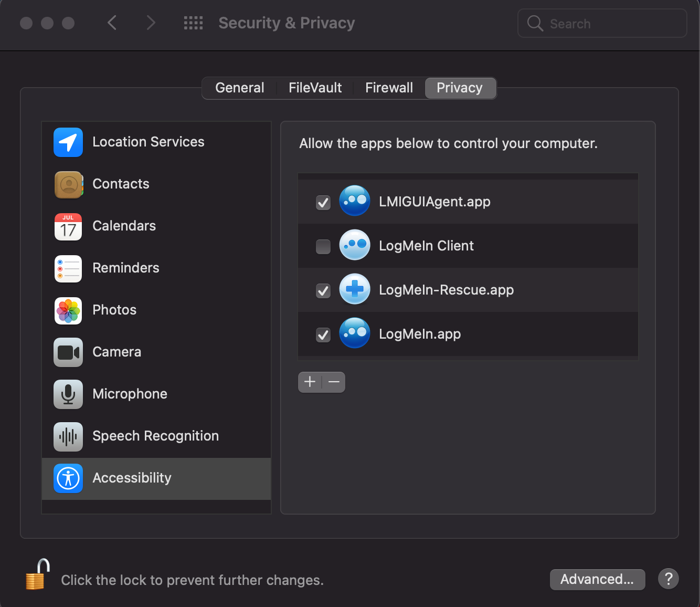Click the LogMeIn-Rescue.app blue cross icon
This screenshot has width=700, height=607.
[x=354, y=289]
